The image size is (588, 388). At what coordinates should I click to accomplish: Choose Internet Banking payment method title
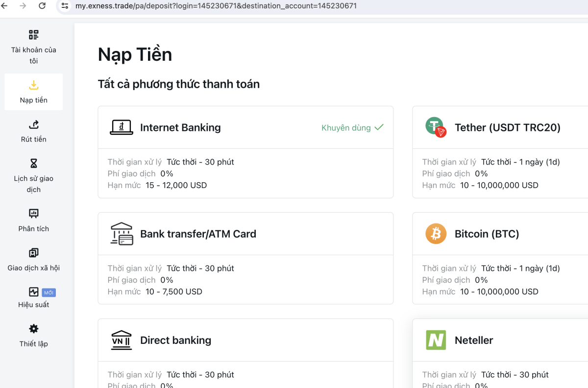pyautogui.click(x=180, y=127)
